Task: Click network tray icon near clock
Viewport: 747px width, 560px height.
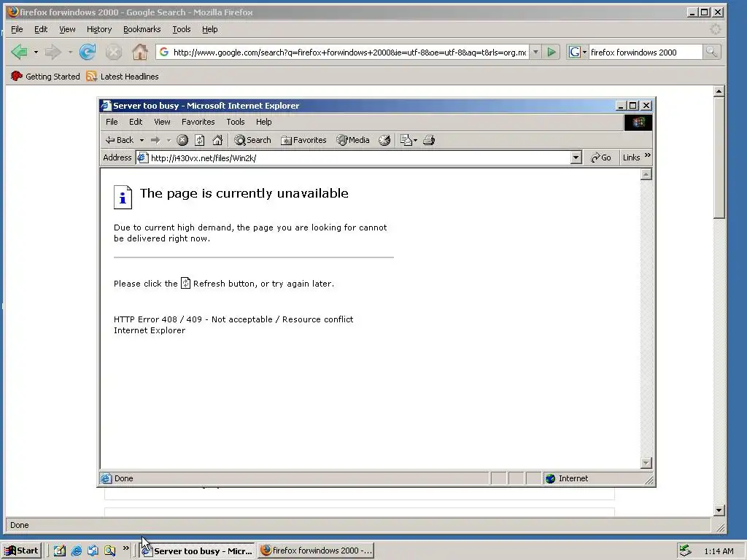Action: click(x=685, y=551)
